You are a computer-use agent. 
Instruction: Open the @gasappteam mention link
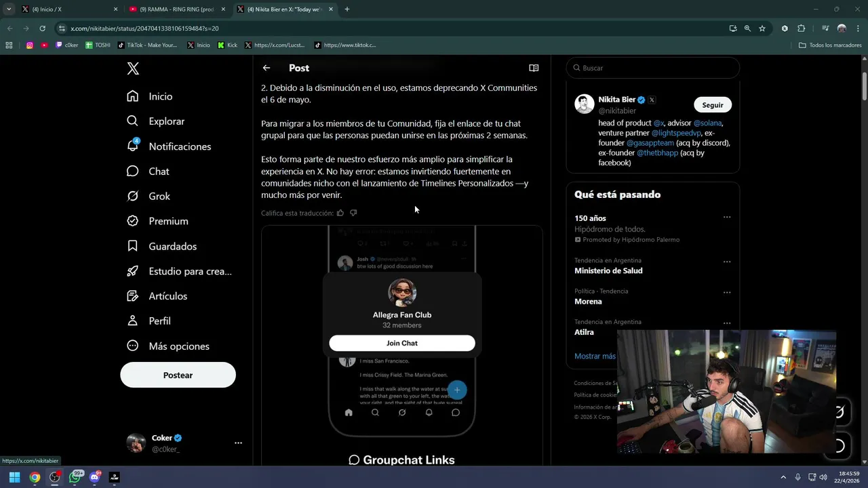pos(650,143)
